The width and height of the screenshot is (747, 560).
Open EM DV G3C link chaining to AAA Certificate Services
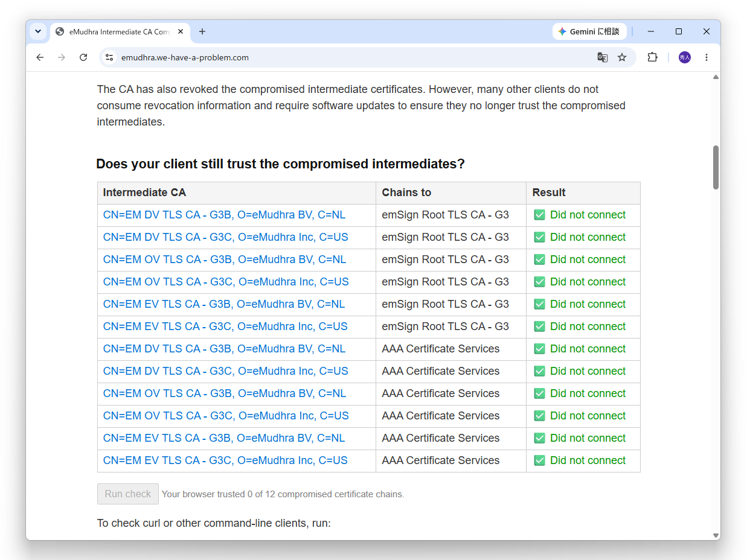pyautogui.click(x=226, y=371)
